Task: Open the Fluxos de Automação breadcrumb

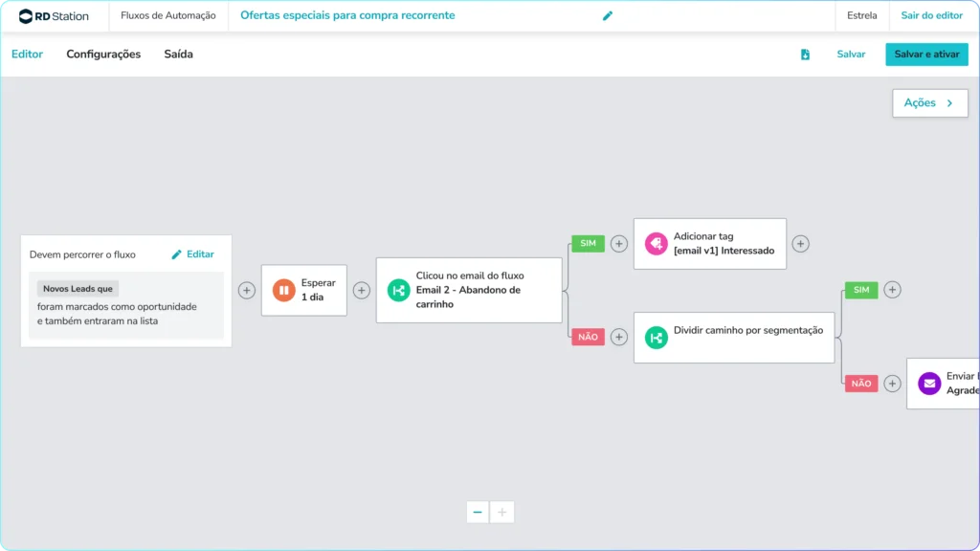Action: pos(168,15)
